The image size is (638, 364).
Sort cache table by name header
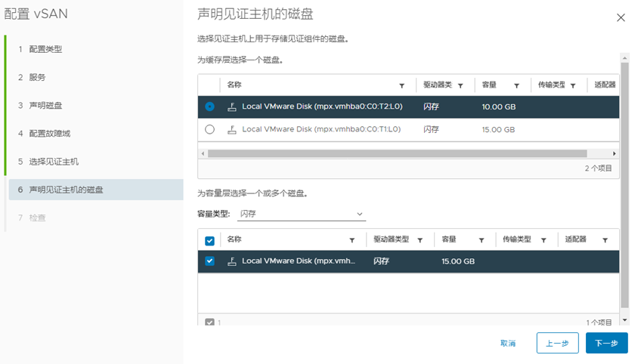[x=234, y=85]
